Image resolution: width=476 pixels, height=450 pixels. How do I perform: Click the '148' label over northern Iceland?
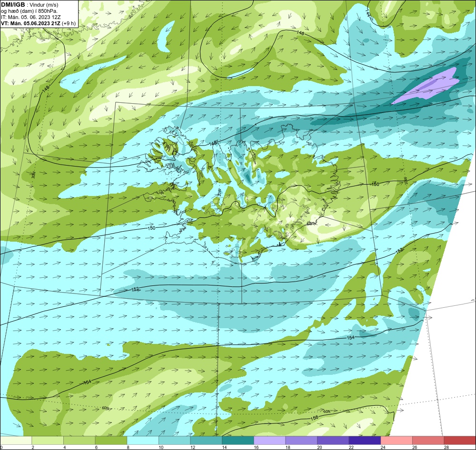click(213, 143)
